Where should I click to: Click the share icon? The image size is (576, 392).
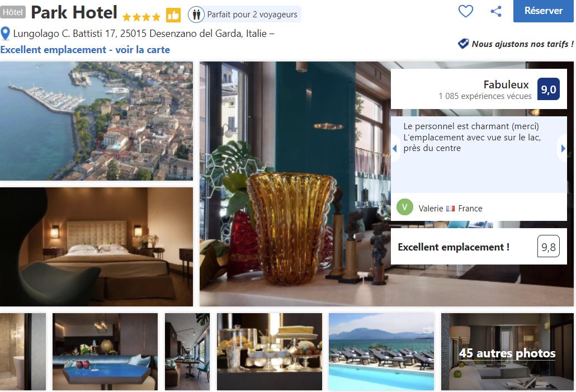tap(496, 11)
